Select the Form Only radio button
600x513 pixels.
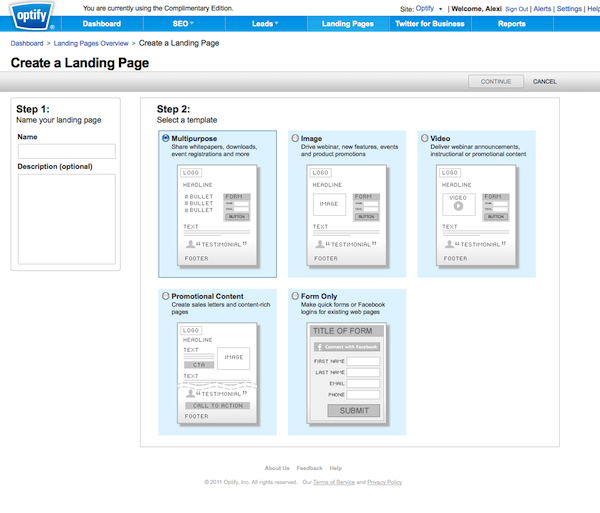coord(295,296)
